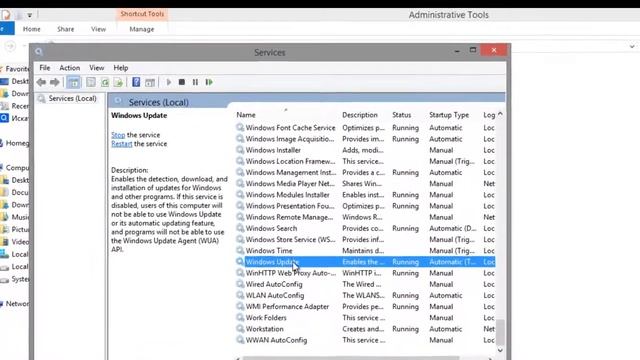Select WinHTTP Web Proxy Auto-Discovery row
640x360 pixels.
[x=366, y=273]
